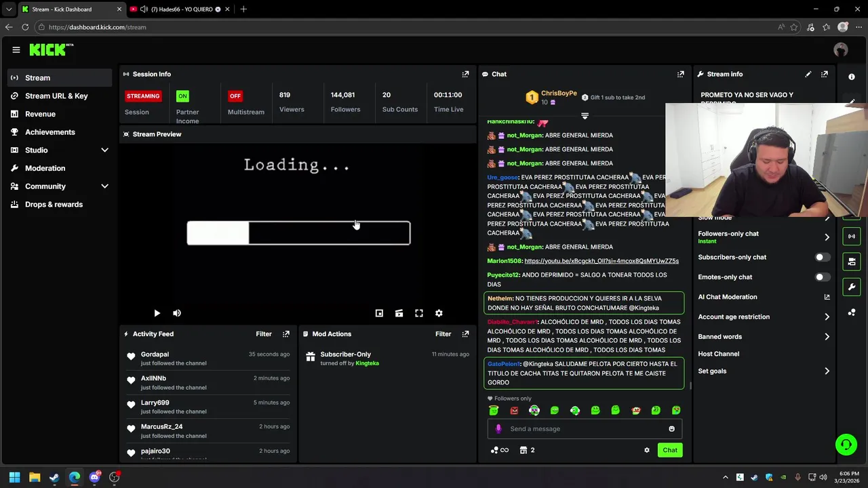
Task: Open Followers-only chat options chevron
Action: 827,237
